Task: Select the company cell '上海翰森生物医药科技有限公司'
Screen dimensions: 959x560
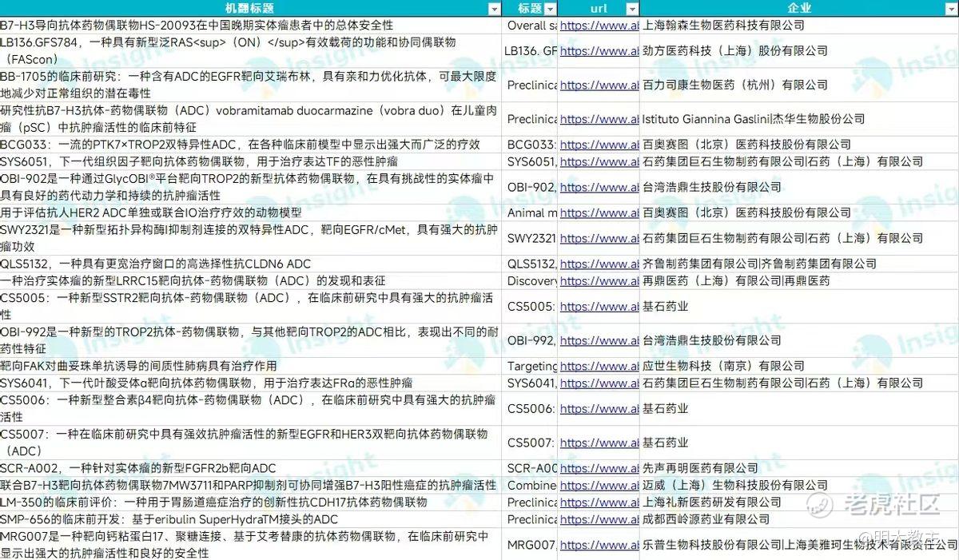Action: coord(799,26)
